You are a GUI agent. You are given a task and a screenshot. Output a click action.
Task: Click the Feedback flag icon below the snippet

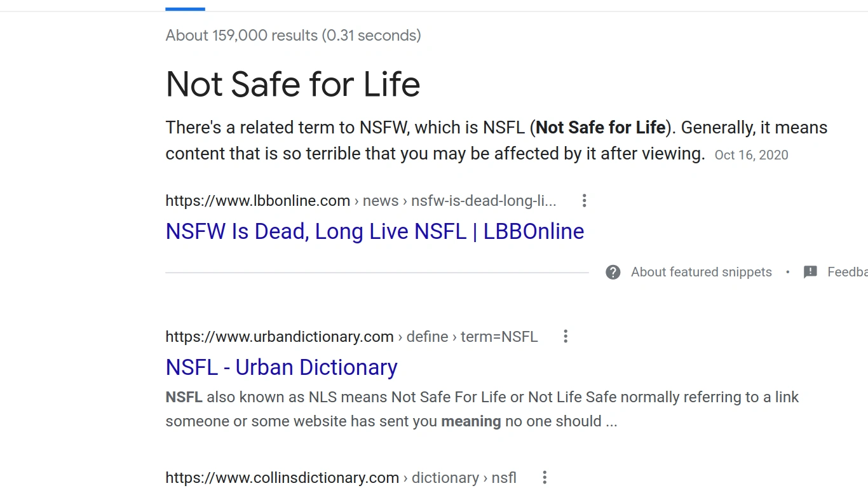point(810,272)
